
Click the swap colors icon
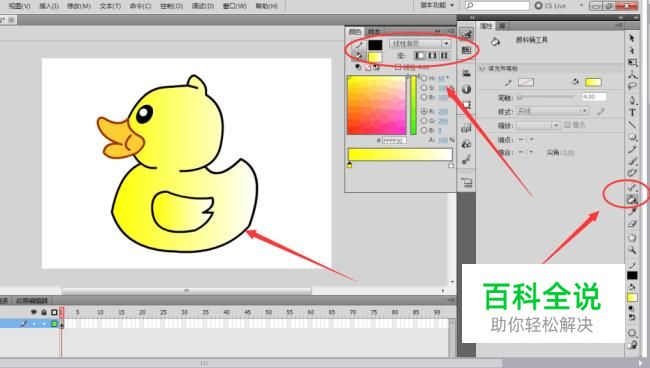click(376, 67)
